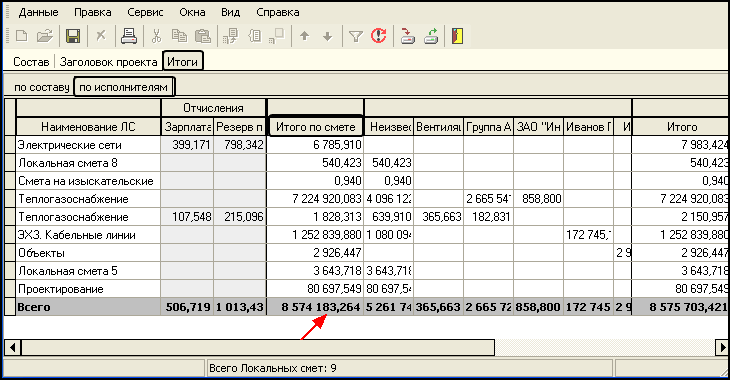Screen dimensions: 730x380
Task: Click the Иванов column header
Action: (588, 127)
